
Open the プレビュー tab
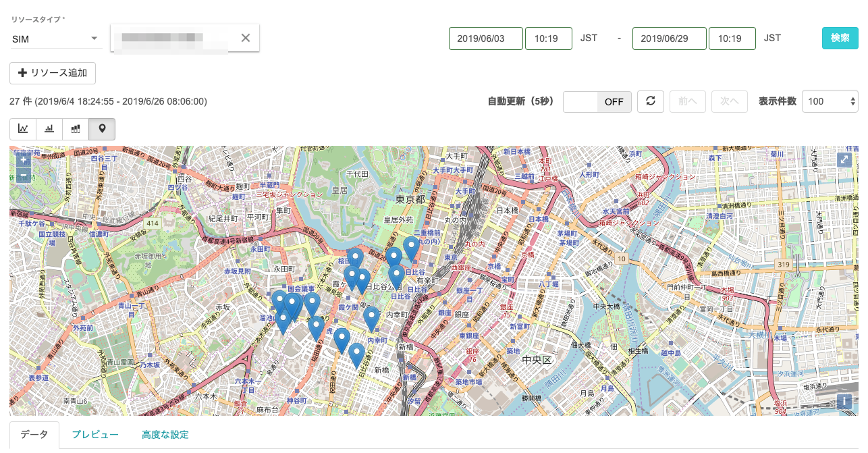click(x=95, y=435)
